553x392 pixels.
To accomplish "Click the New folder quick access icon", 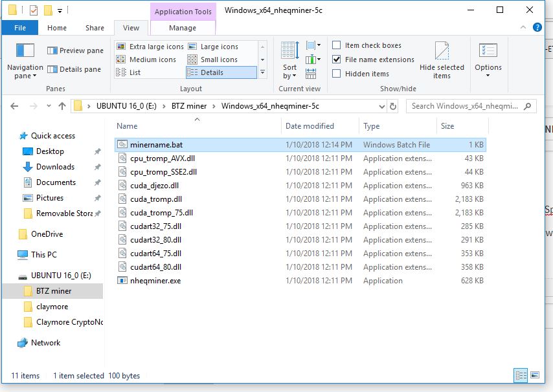I will click(x=48, y=10).
